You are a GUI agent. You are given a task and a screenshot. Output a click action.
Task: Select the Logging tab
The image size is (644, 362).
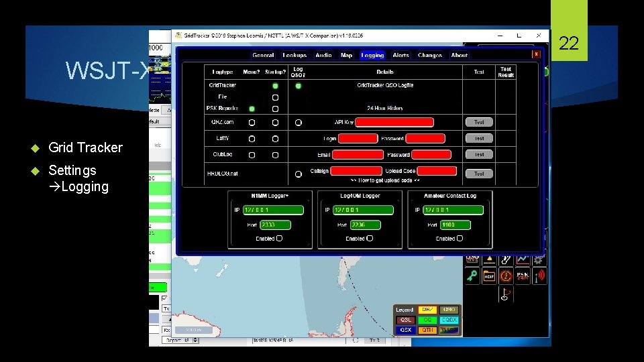pos(372,55)
